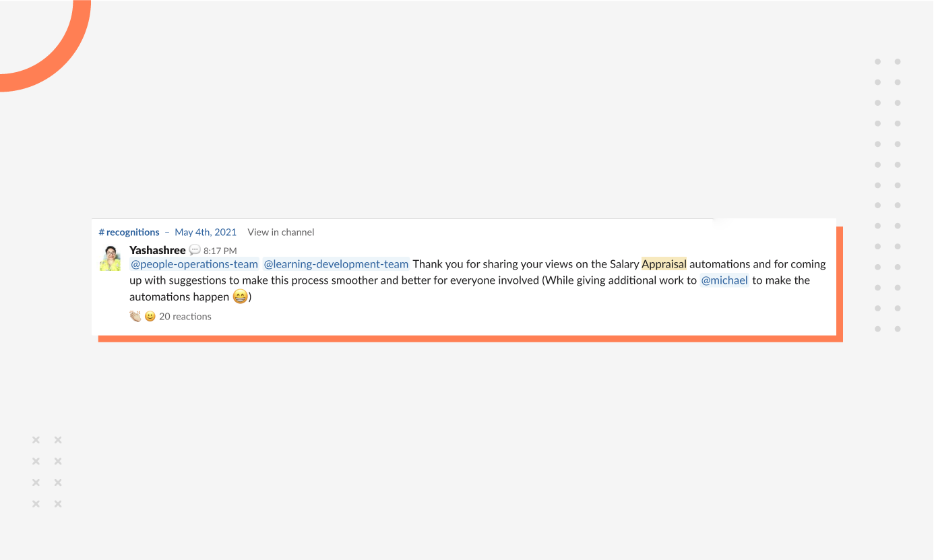Click the May 4th, 2021 date link

[x=206, y=232]
